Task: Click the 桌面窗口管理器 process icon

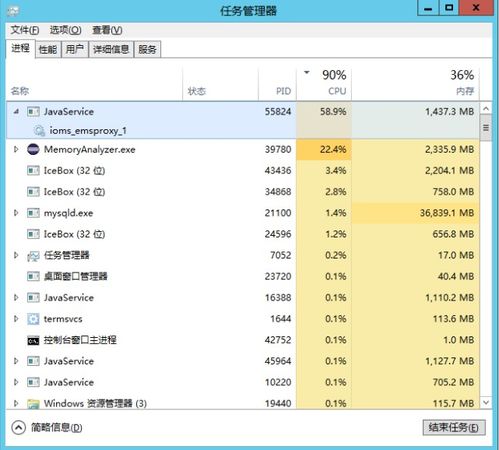Action: point(33,276)
